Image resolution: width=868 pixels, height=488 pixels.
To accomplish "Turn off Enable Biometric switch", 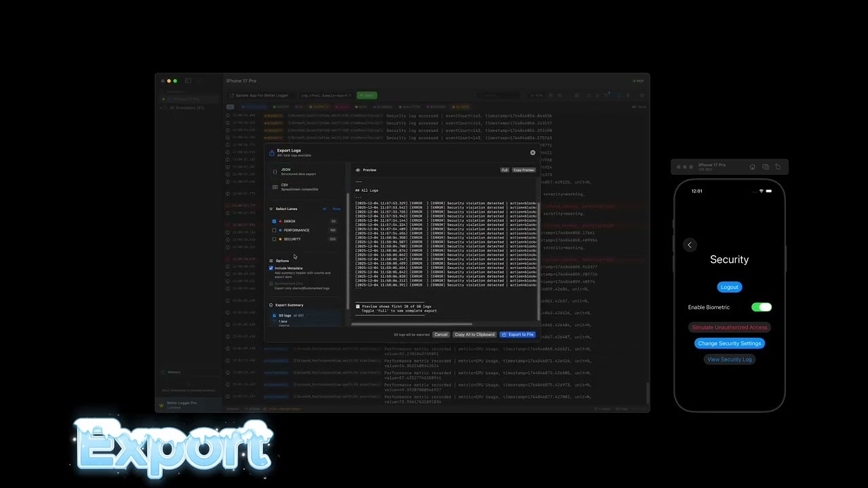I will pyautogui.click(x=761, y=307).
